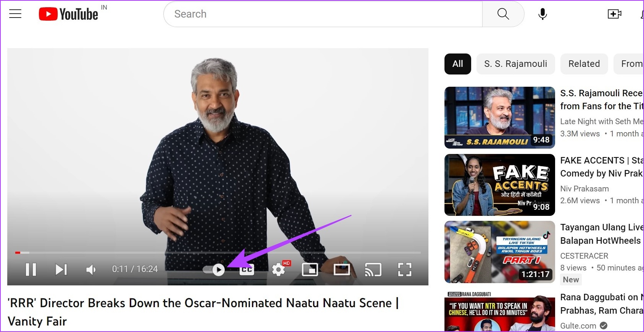Screen dimensions: 644x332
Task: Click '2.6M views' under Niv Prakasam
Action: (580, 201)
